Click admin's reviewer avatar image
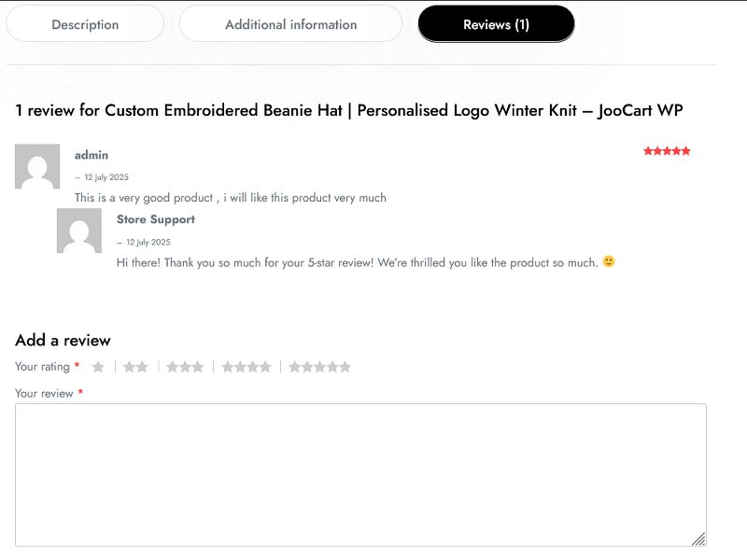747x560 pixels. pos(37,167)
